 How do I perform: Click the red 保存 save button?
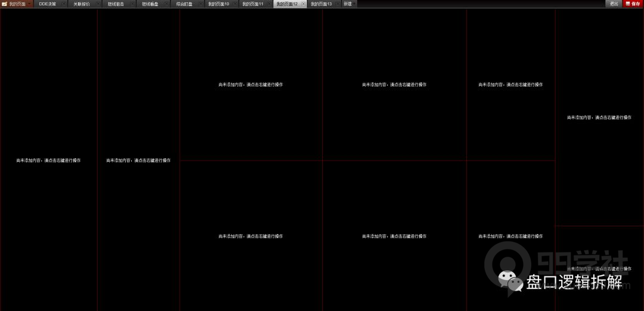click(633, 4)
